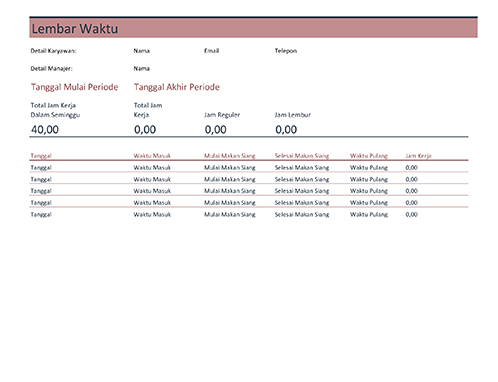This screenshot has width=498, height=382.
Task: Click the Tanggal Mulai Periode heading
Action: point(74,87)
